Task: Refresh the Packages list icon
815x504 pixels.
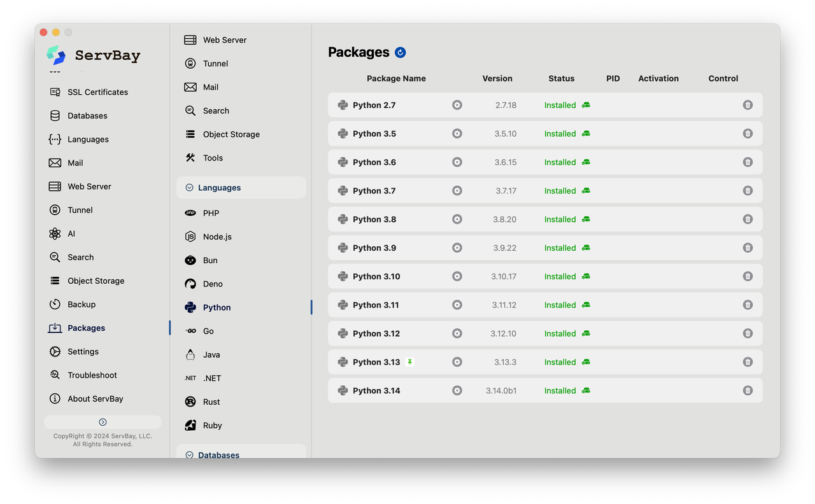Action: coord(400,52)
